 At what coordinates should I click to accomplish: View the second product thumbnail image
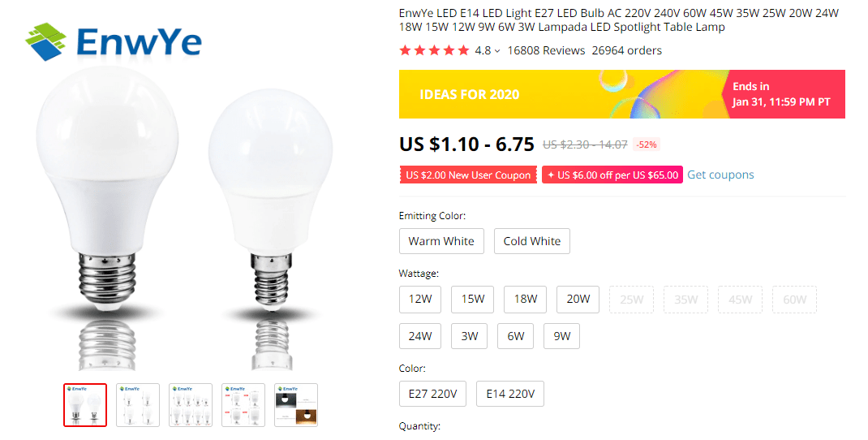(x=138, y=405)
